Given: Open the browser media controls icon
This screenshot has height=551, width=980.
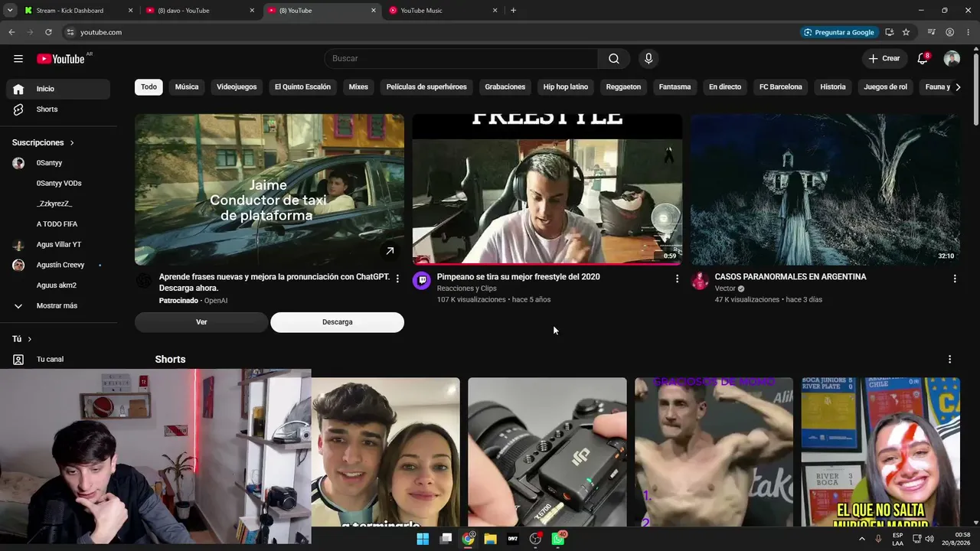Looking at the screenshot, I should tap(931, 32).
